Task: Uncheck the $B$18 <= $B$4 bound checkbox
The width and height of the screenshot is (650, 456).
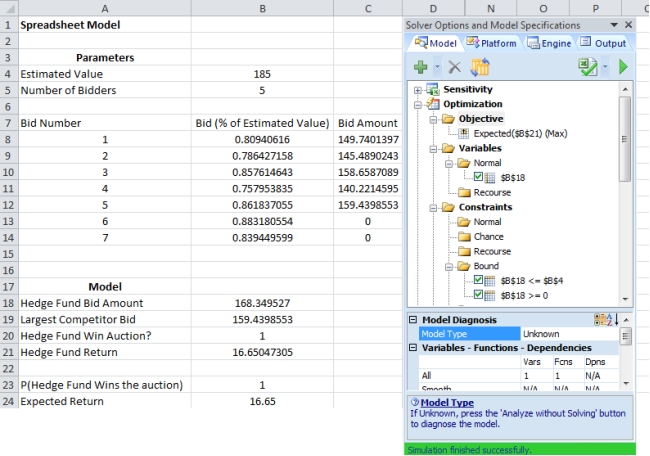Action: click(x=478, y=280)
